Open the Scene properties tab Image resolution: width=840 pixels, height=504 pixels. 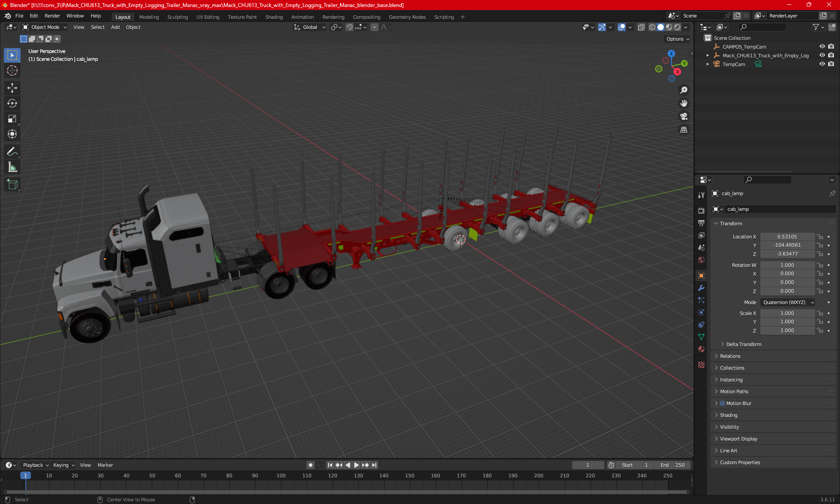coord(701,248)
